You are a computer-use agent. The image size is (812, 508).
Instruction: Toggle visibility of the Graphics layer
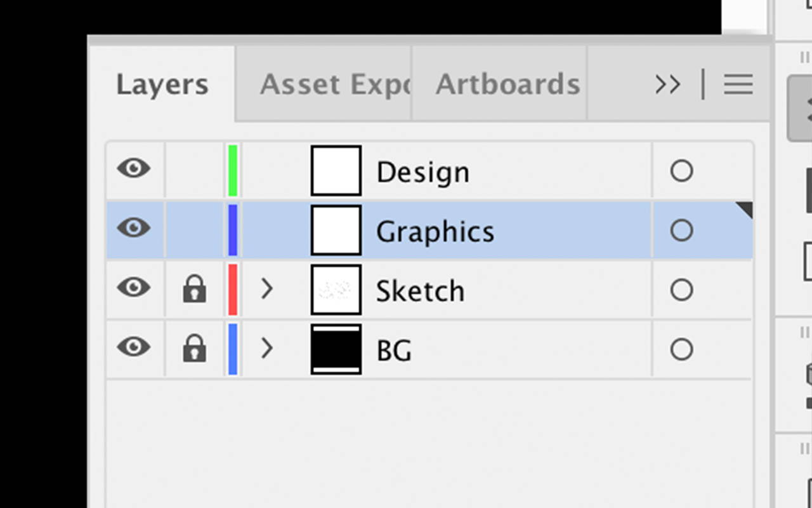[134, 228]
